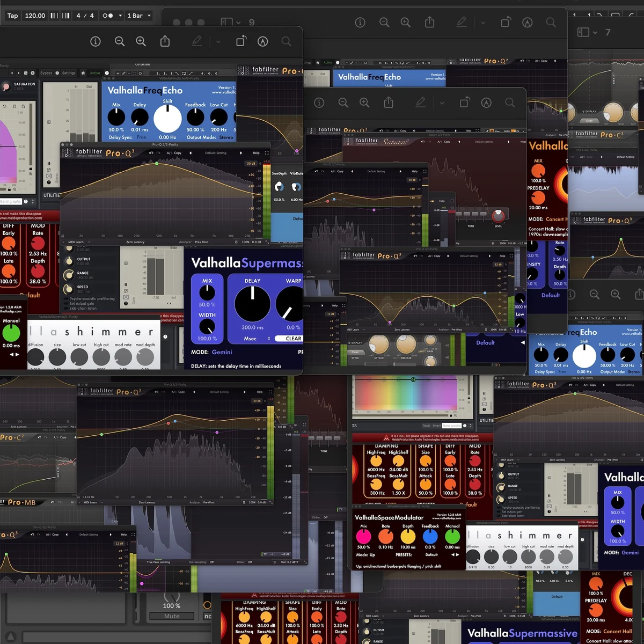The image size is (644, 644).
Task: Click the sidebar icon beside number 7
Action: tap(583, 32)
